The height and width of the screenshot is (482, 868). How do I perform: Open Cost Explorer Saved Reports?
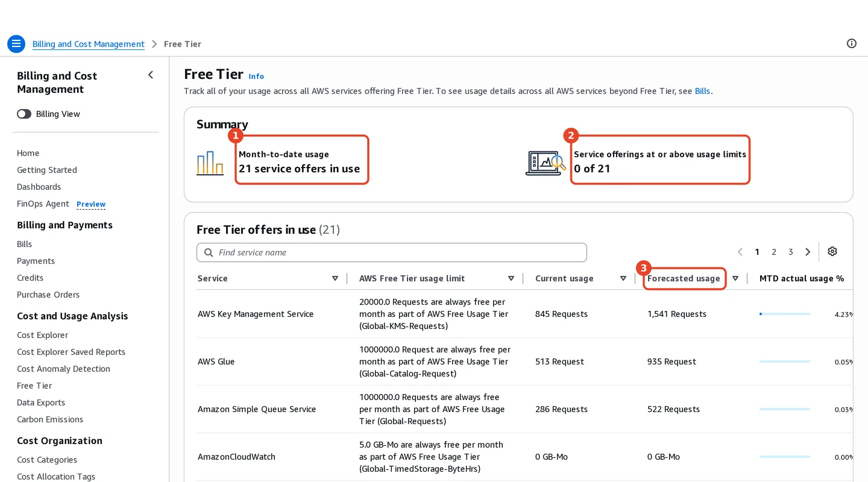(71, 352)
